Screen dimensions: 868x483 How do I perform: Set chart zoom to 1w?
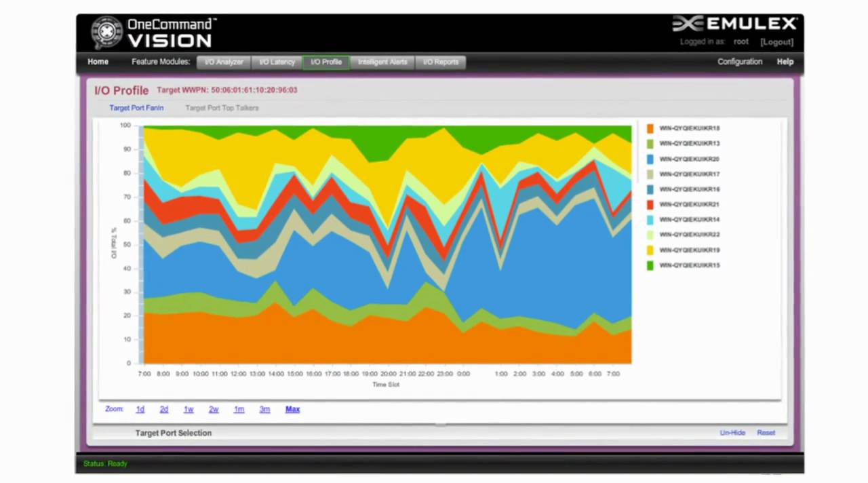click(x=189, y=410)
